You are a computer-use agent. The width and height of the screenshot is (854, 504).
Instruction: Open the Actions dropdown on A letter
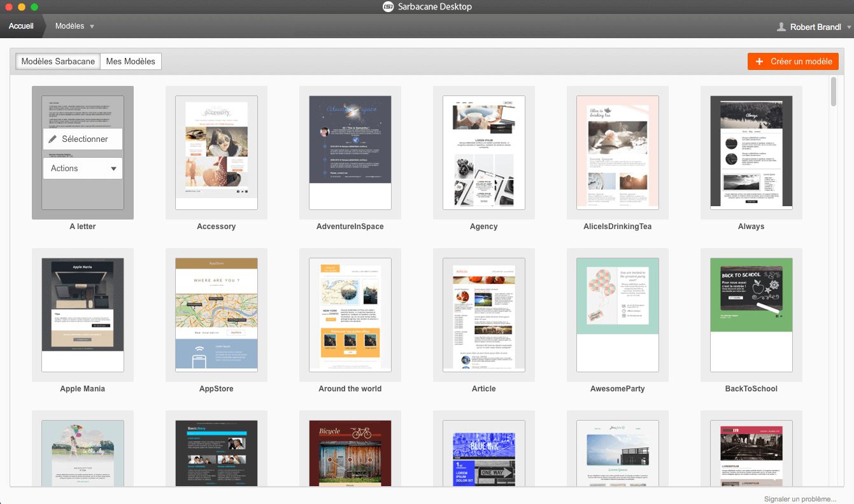(83, 169)
